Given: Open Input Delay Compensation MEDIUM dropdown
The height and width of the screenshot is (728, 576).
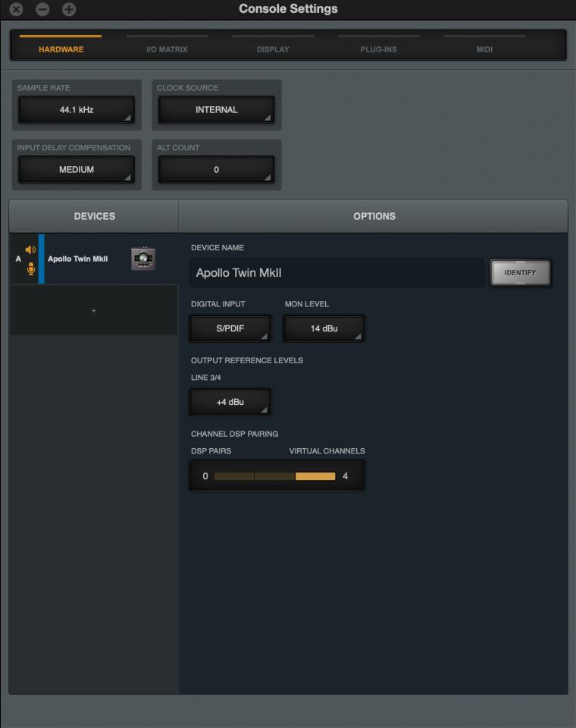Looking at the screenshot, I should coord(77,170).
